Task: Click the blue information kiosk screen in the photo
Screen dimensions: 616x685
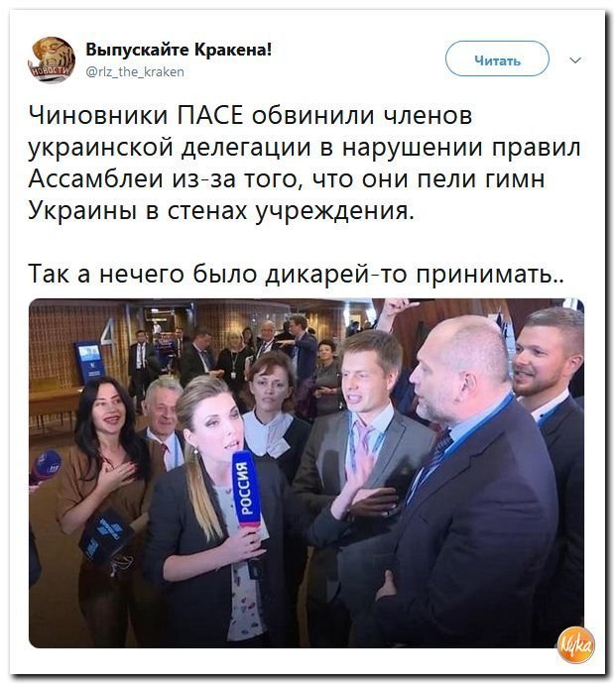Action: click(90, 360)
